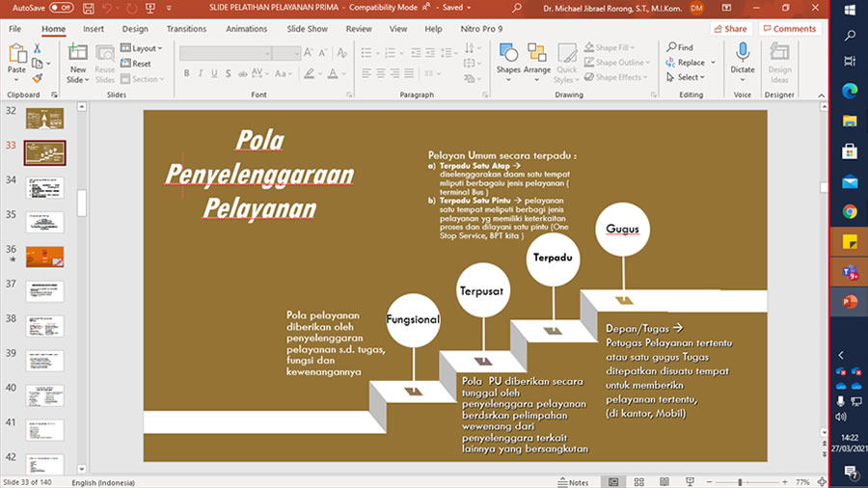Toggle the Notes pane
This screenshot has width=868, height=488.
pyautogui.click(x=573, y=481)
